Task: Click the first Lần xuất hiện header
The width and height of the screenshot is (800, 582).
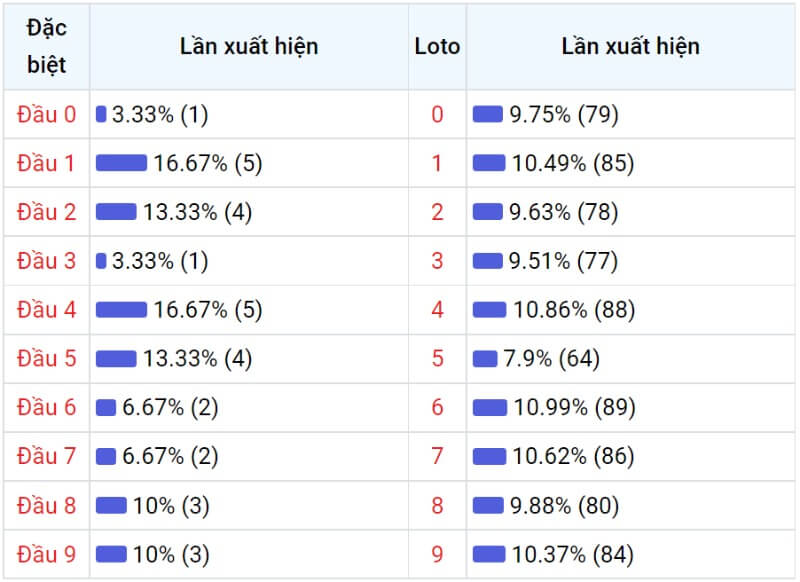Action: click(x=249, y=46)
